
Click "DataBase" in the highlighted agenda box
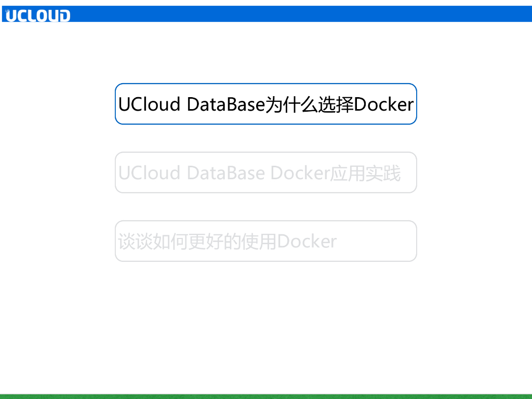click(x=225, y=104)
